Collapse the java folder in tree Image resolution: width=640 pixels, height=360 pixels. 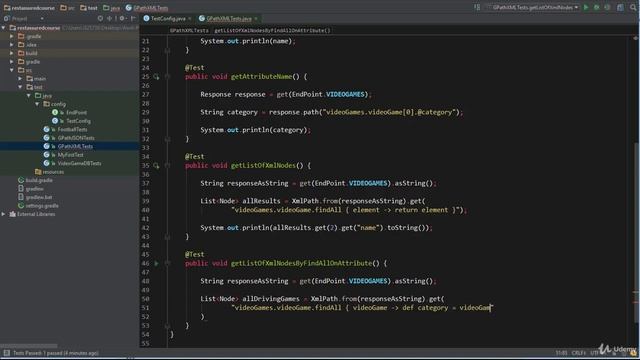[x=29, y=96]
